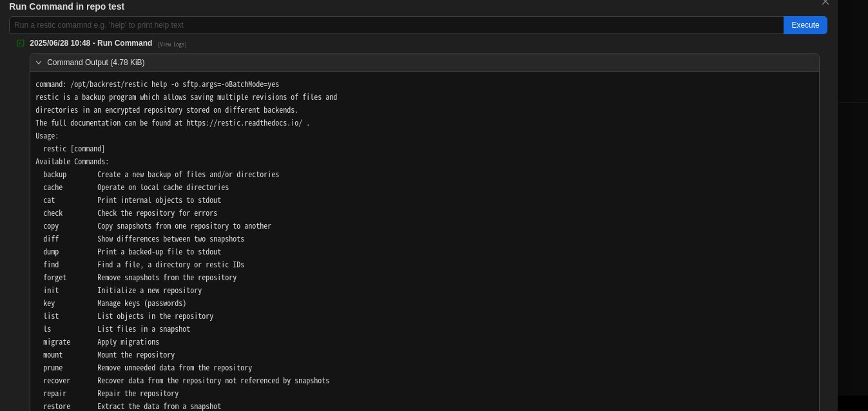
Task: Click the 'Run Command in repo test' heading
Action: tap(67, 6)
